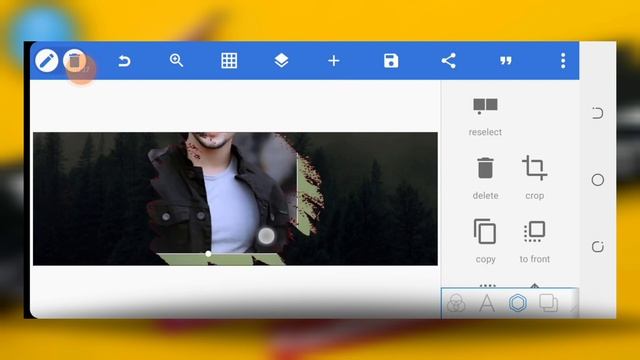Open the zoom magnifier tool

click(x=176, y=60)
